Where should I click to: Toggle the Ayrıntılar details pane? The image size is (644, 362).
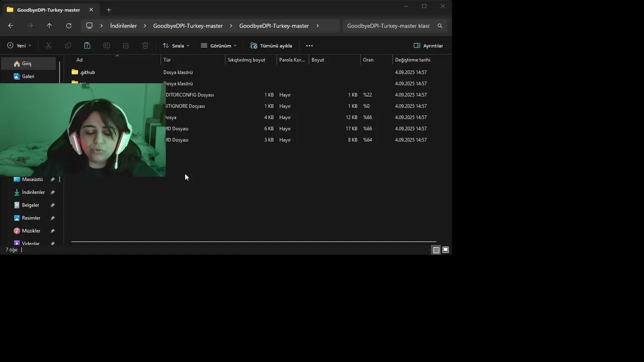(x=428, y=46)
